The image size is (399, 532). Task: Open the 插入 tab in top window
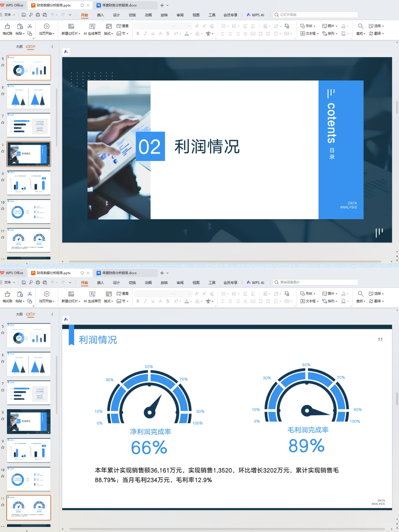click(100, 15)
